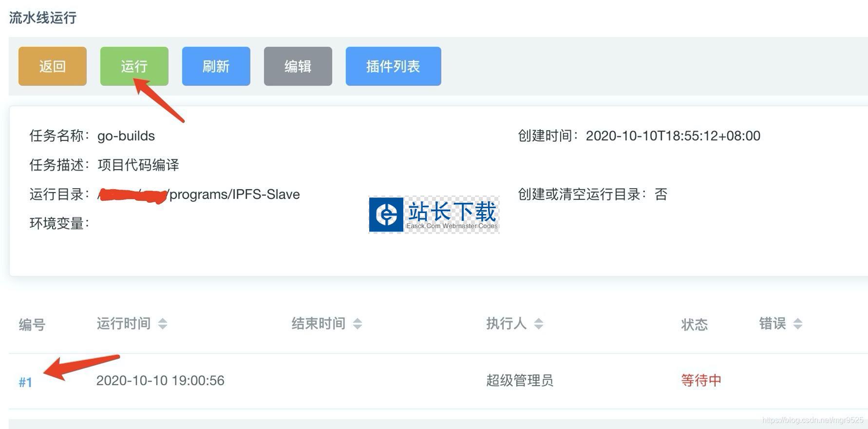The image size is (868, 429).
Task: Click the 状态 column header
Action: pyautogui.click(x=694, y=325)
